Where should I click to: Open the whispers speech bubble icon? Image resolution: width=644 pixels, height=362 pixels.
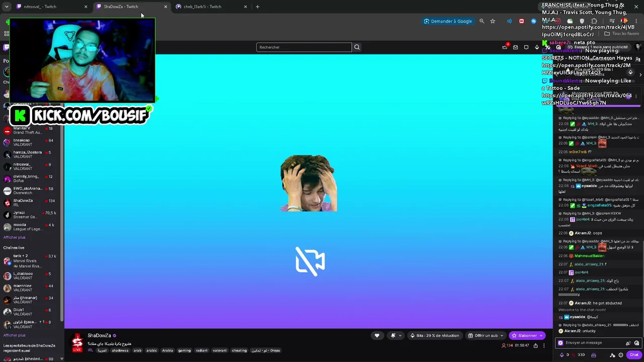coord(526,47)
